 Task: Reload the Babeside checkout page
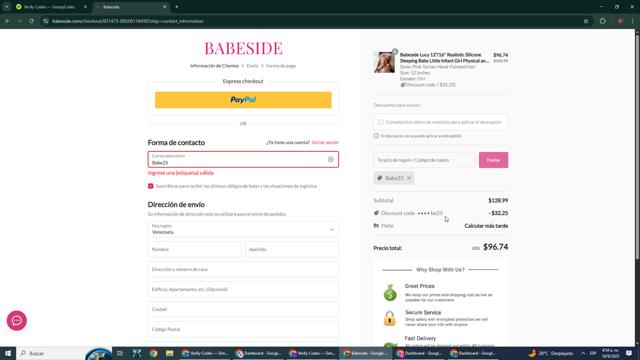coord(31,21)
